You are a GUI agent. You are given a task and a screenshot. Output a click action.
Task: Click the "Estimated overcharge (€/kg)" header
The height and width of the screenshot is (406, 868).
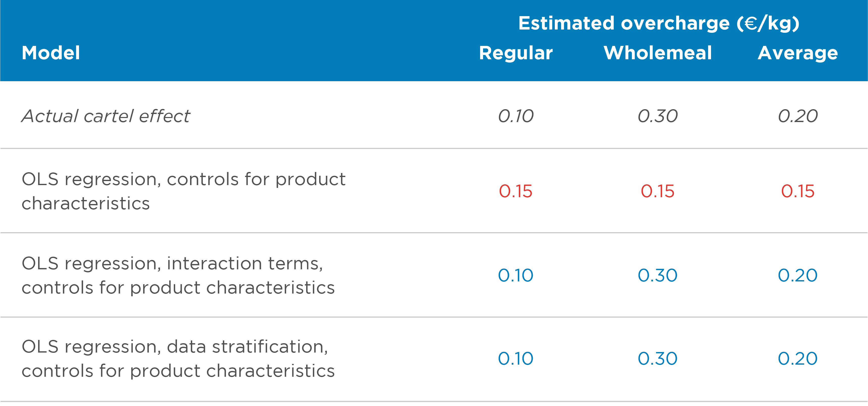(659, 23)
